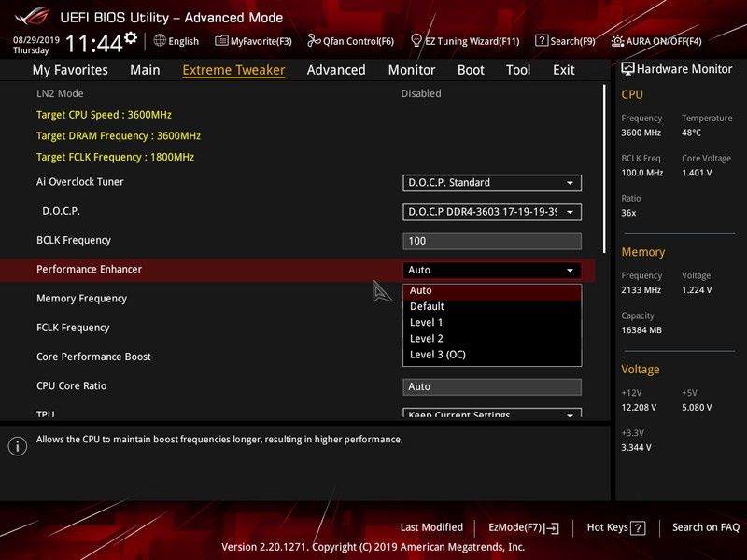
Task: Select the Ai Overclock Tuner label
Action: pyautogui.click(x=80, y=182)
